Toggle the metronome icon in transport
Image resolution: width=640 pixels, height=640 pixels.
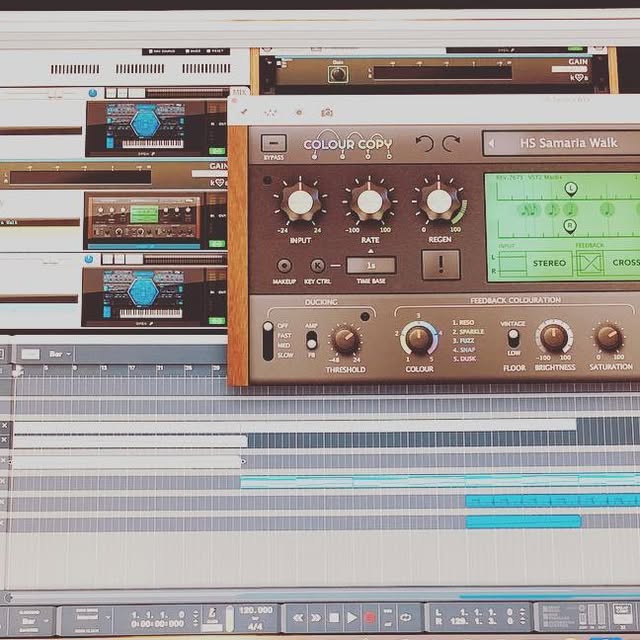tap(212, 614)
